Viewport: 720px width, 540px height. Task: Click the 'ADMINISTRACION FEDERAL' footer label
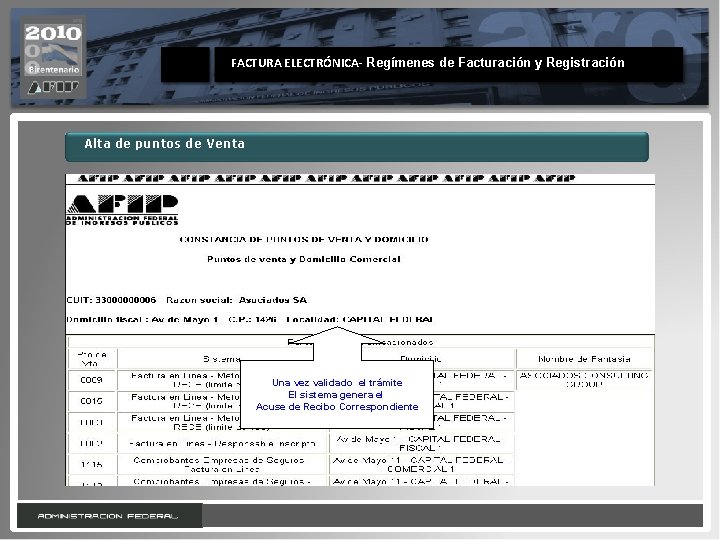click(107, 516)
